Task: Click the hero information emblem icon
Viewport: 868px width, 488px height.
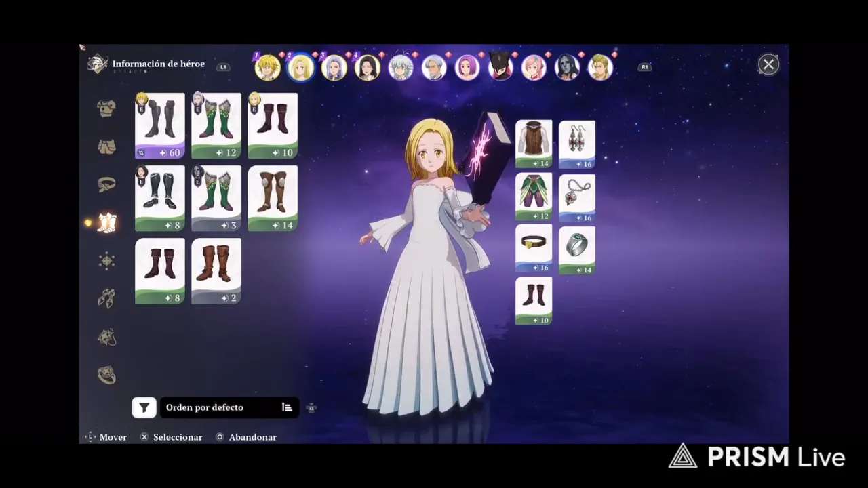Action: pos(97,64)
